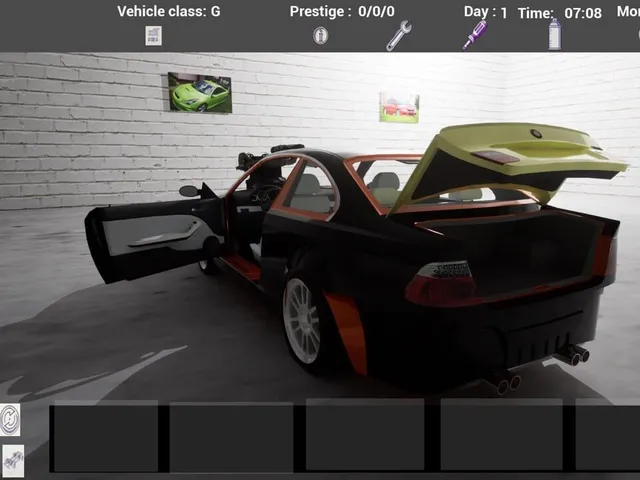Click the circular rotate arrows icon
The height and width of the screenshot is (480, 640).
coord(10,420)
